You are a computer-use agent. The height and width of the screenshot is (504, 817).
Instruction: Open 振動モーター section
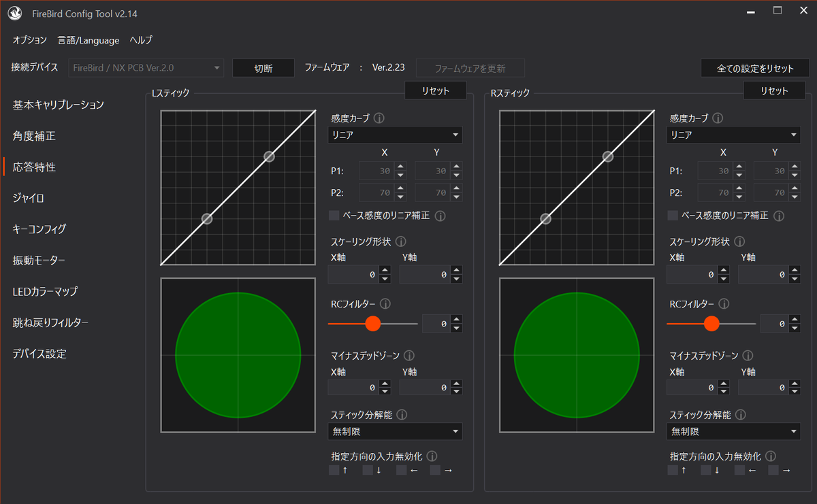pyautogui.click(x=39, y=260)
